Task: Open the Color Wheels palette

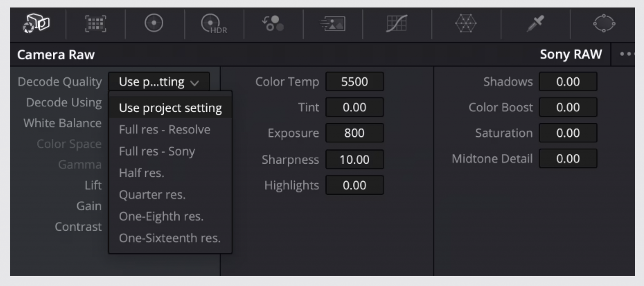Action: [x=154, y=24]
